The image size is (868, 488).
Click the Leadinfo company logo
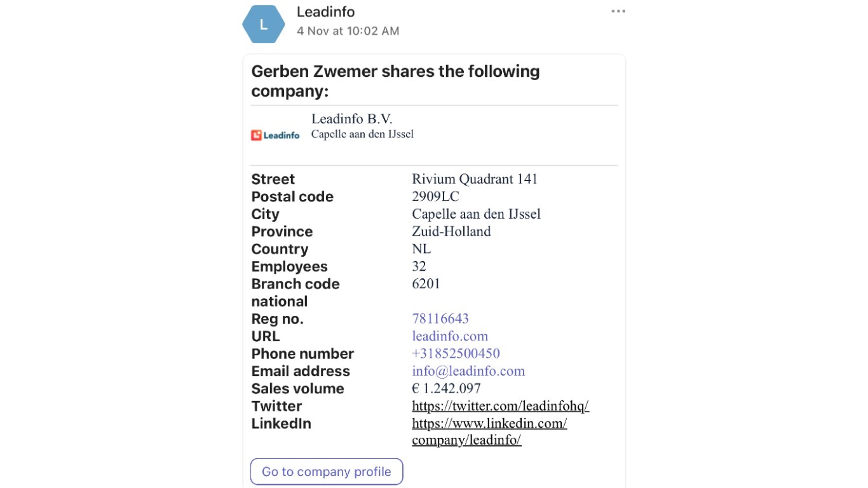click(275, 135)
